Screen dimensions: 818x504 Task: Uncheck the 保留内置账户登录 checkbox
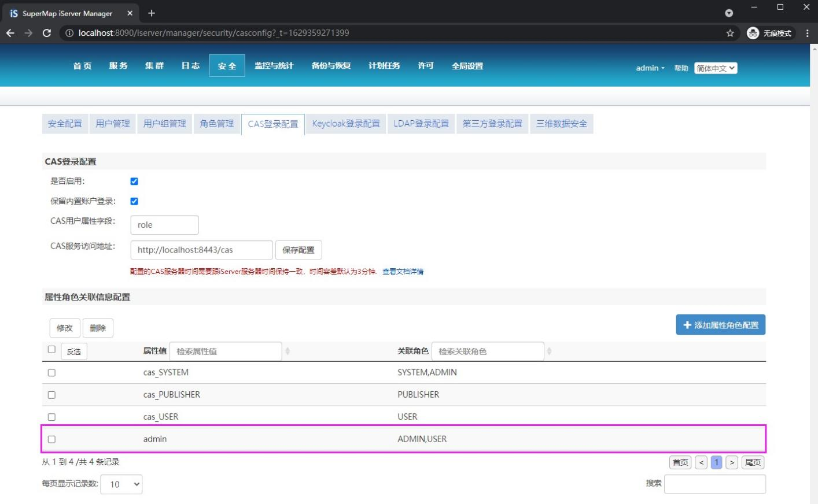point(134,201)
